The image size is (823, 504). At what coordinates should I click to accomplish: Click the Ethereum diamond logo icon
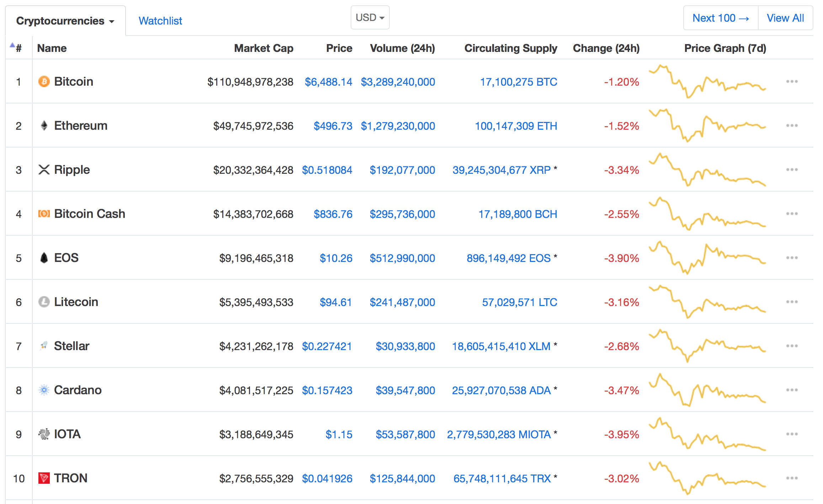44,126
